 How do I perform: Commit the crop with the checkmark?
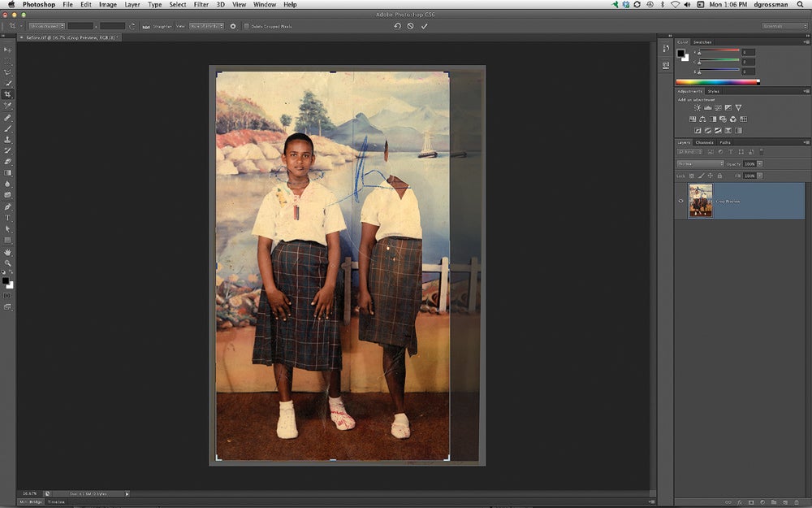(424, 26)
